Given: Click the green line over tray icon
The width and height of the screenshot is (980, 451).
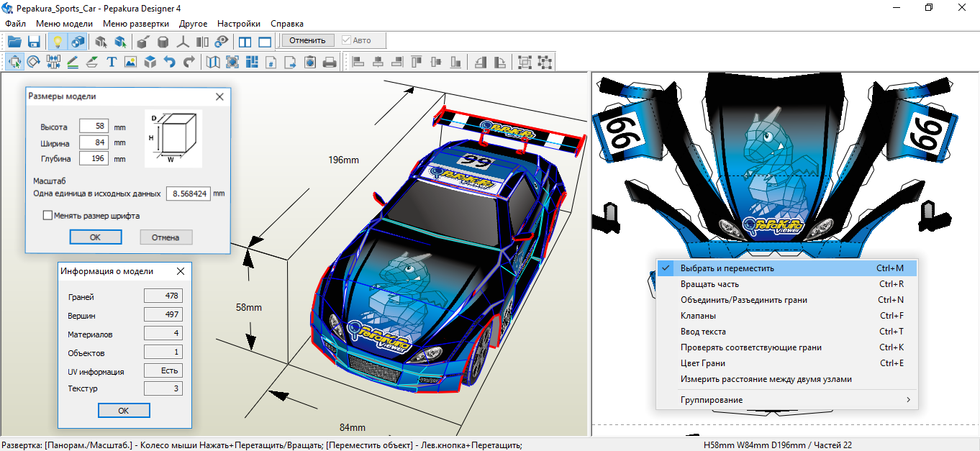Looking at the screenshot, I should pos(92,62).
